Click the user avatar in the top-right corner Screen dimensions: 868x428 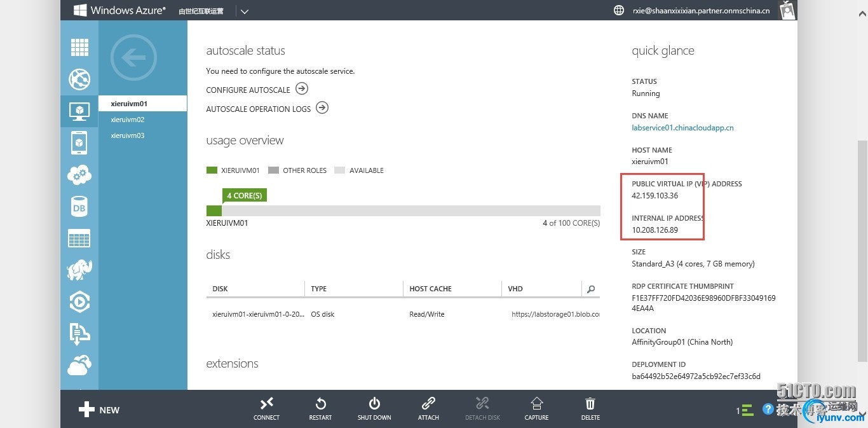[787, 10]
